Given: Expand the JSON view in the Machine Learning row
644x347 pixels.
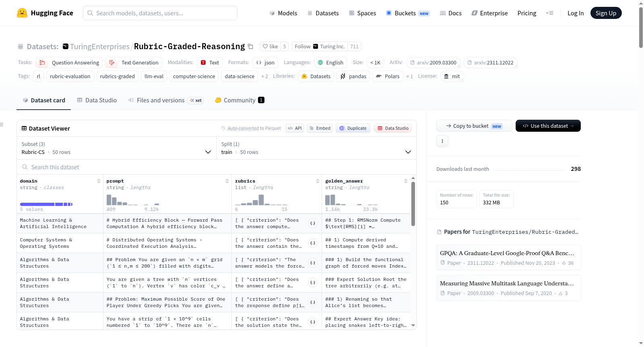Looking at the screenshot, I should (313, 223).
